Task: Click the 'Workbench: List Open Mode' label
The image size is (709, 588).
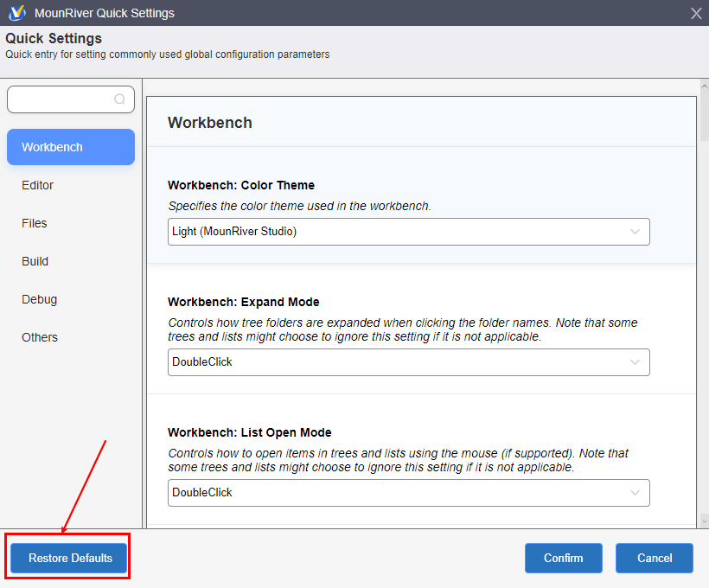Action: coord(250,432)
